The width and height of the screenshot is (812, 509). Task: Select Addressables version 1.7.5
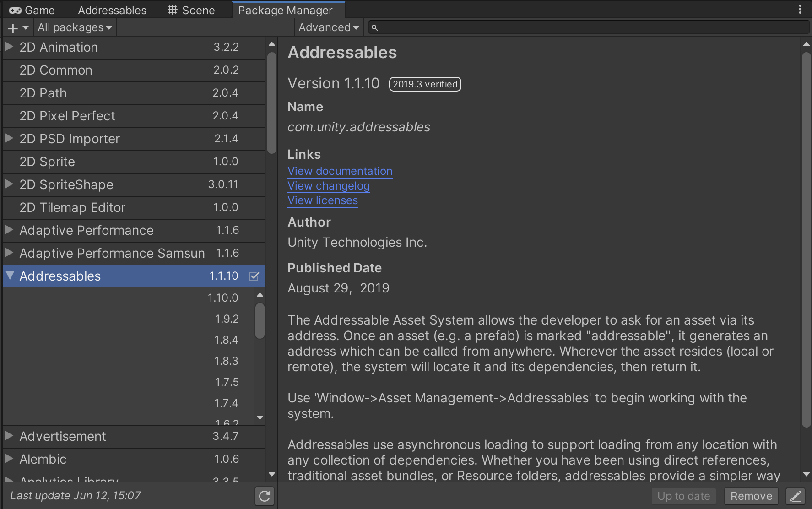coord(227,382)
